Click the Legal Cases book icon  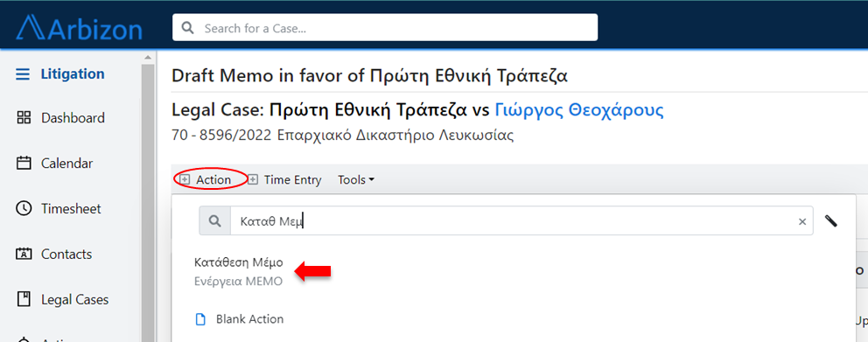coord(24,299)
